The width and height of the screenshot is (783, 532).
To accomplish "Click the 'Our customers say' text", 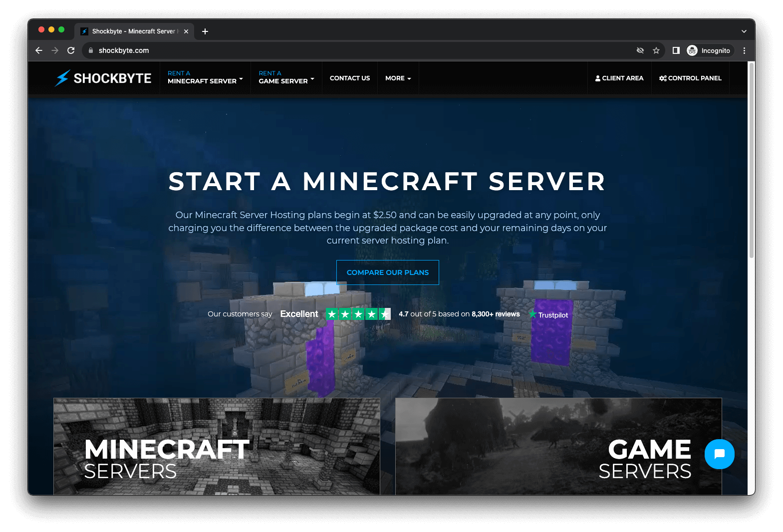I will (x=240, y=314).
